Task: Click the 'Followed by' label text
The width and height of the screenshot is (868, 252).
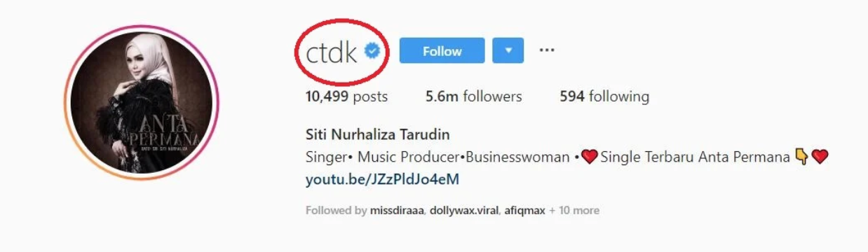Action: (x=337, y=210)
